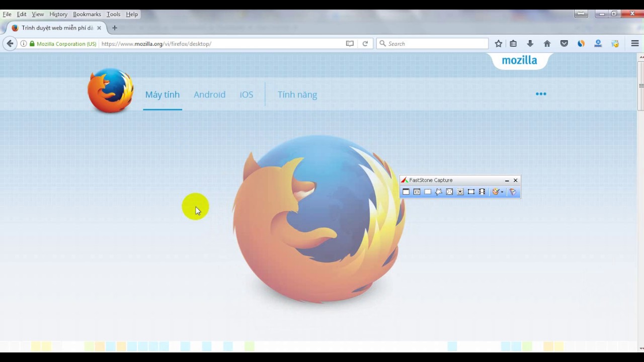
Task: Open the View menu
Action: (38, 14)
